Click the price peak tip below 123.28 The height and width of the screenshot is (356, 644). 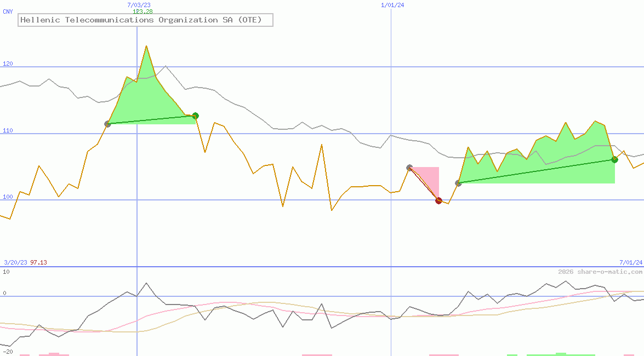click(x=146, y=46)
